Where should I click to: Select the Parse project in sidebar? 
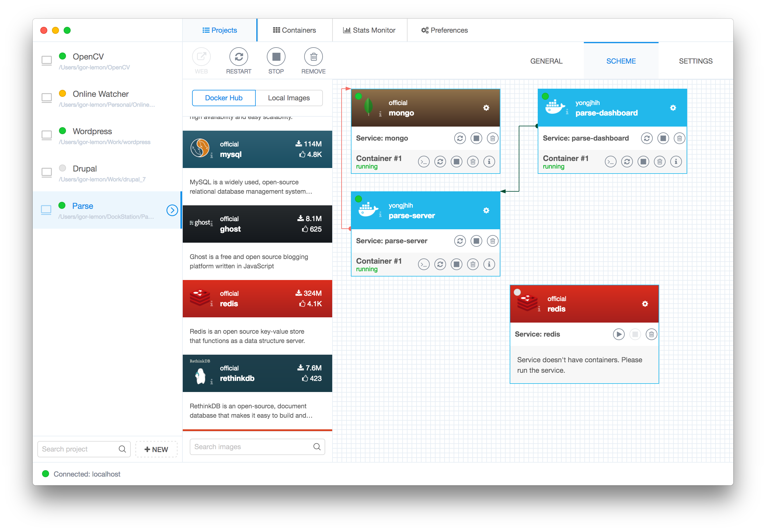[108, 211]
